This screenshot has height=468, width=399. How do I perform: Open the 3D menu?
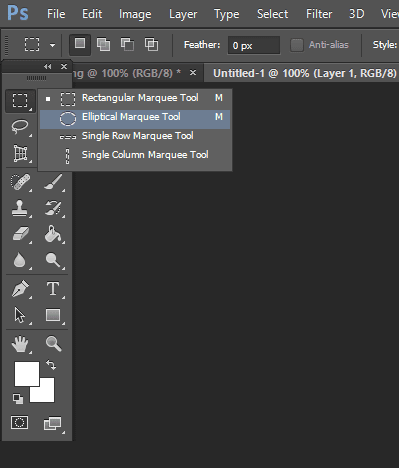(x=356, y=14)
